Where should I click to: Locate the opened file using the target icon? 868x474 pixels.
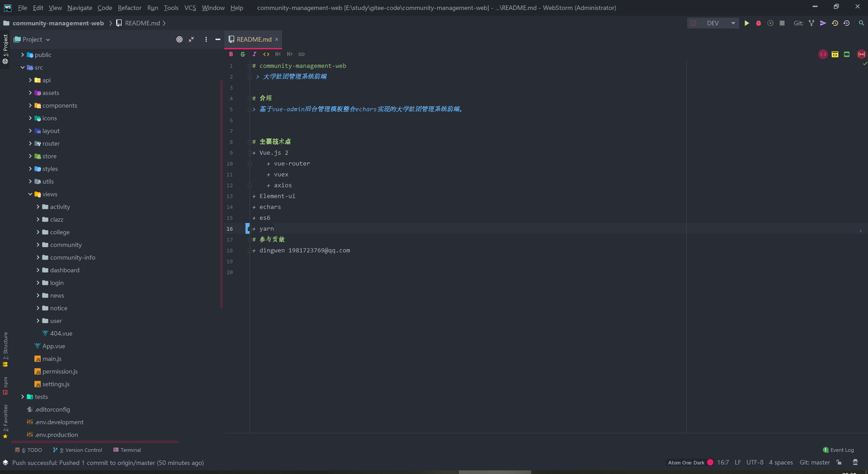[179, 39]
